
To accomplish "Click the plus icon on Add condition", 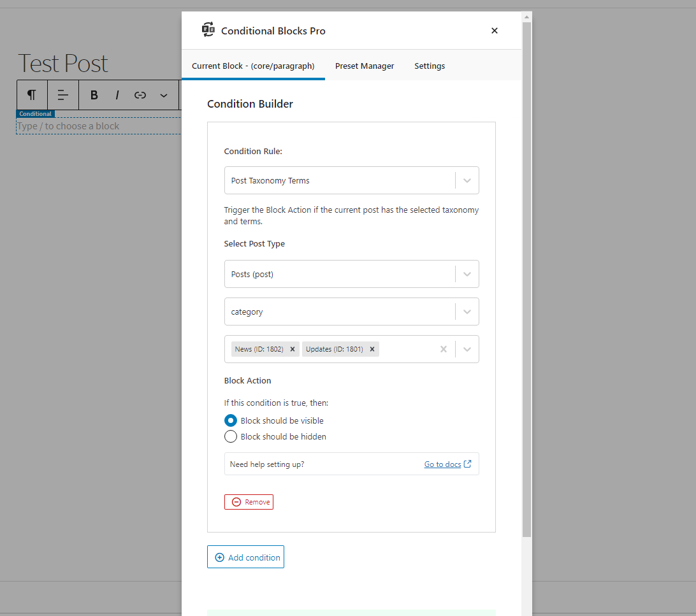I will click(220, 557).
